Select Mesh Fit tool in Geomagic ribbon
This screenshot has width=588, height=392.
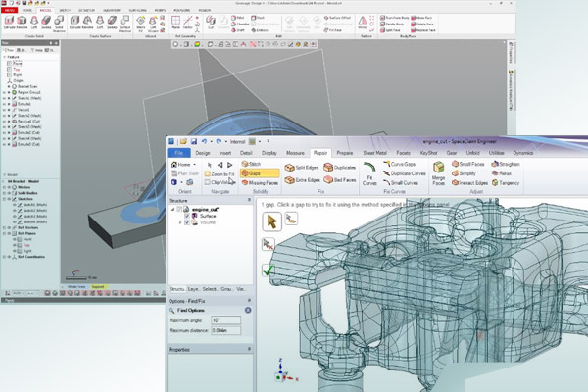[x=141, y=24]
